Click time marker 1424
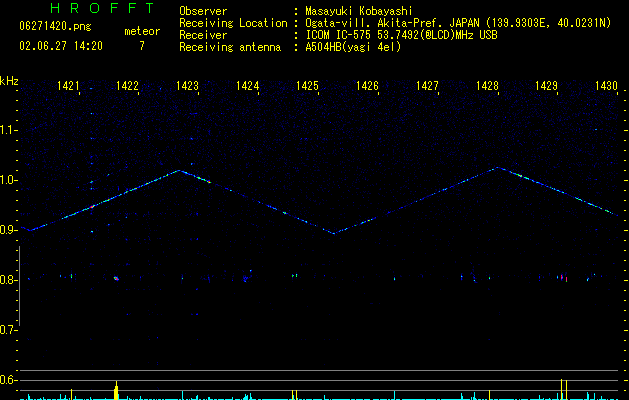Image resolution: width=629 pixels, height=400 pixels. (x=248, y=86)
